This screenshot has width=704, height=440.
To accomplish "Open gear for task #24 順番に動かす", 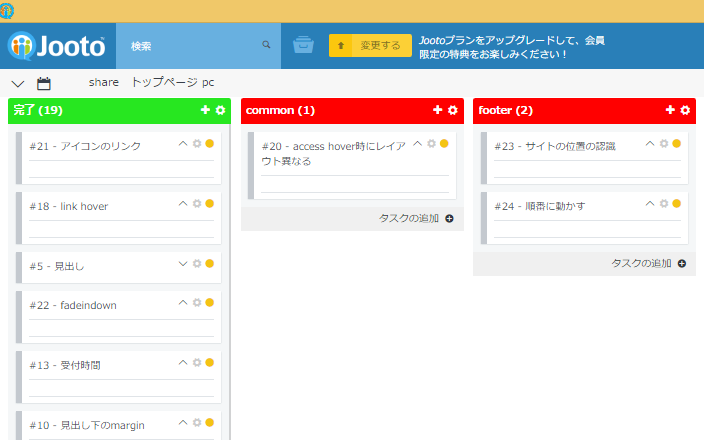I will coord(664,204).
